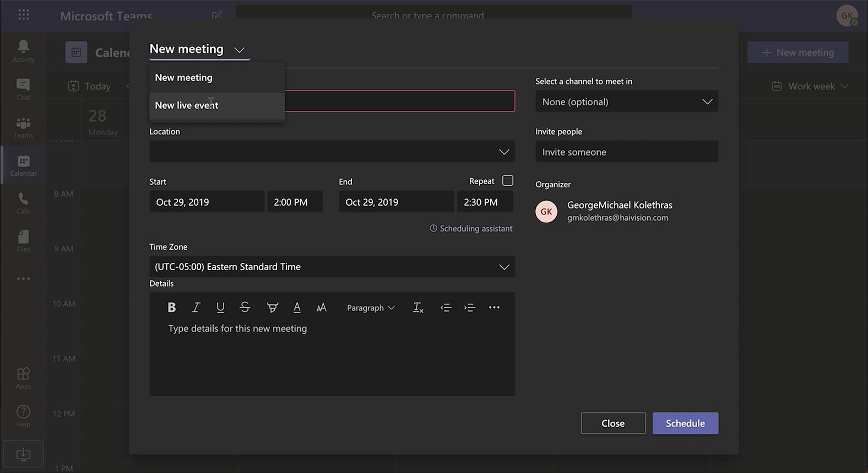Select New live event option
868x473 pixels.
[217, 105]
